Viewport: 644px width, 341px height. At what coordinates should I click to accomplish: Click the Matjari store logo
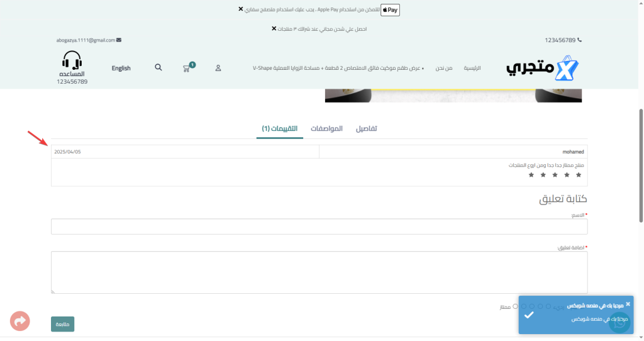pos(542,68)
